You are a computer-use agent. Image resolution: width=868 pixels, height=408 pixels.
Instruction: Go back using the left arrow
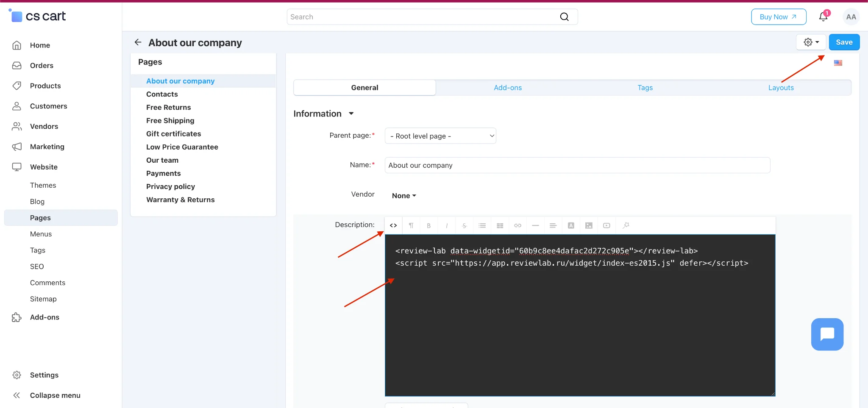coord(138,42)
